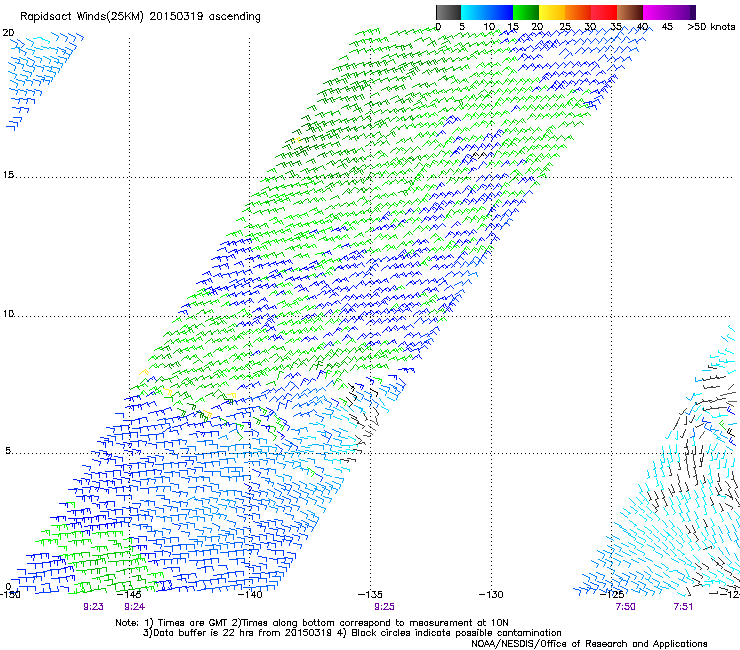
Task: Click the cyan-blue 5-15 knots legend swatch
Action: click(x=487, y=12)
